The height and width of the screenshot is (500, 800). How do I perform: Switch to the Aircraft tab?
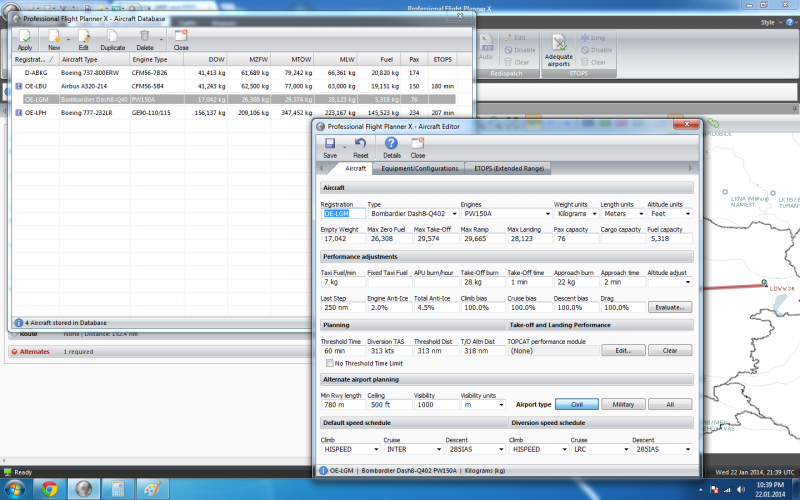[x=355, y=168]
